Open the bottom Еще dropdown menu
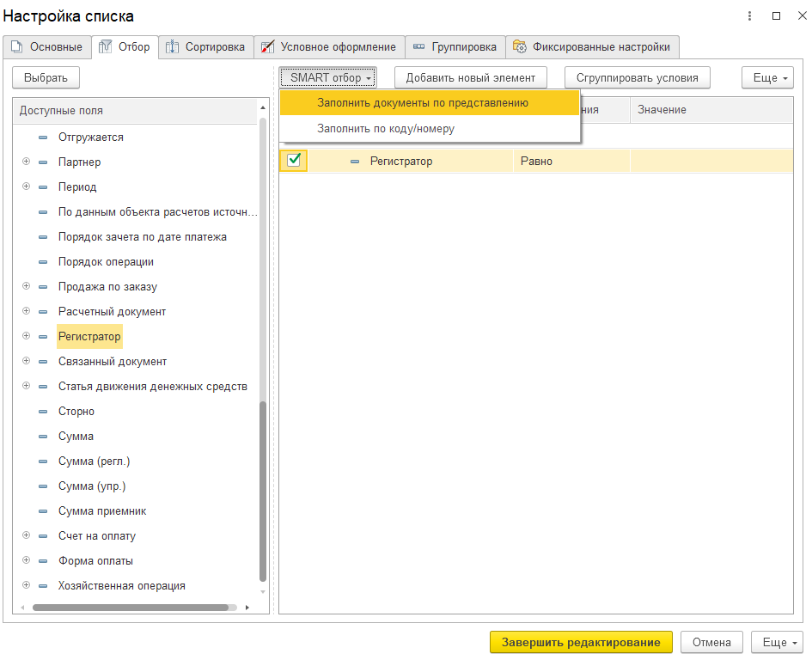Image resolution: width=812 pixels, height=660 pixels. (x=777, y=643)
